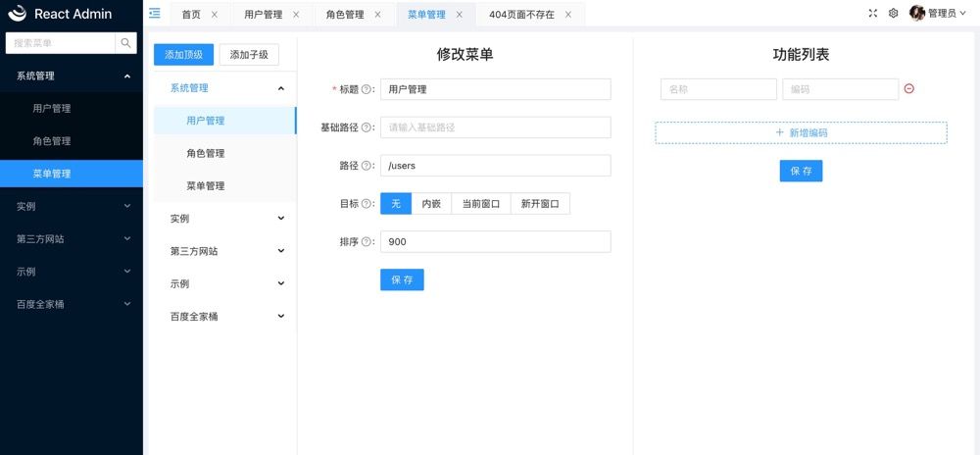Image resolution: width=980 pixels, height=455 pixels.
Task: Save the 修改菜单 form
Action: [x=402, y=280]
